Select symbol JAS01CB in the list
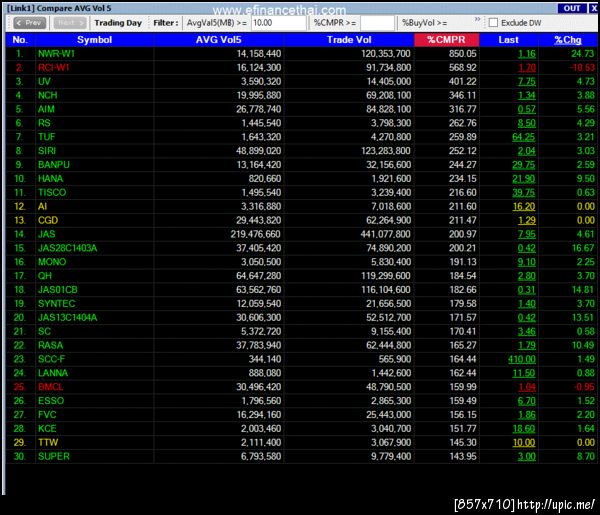This screenshot has width=600, height=515. [57, 290]
